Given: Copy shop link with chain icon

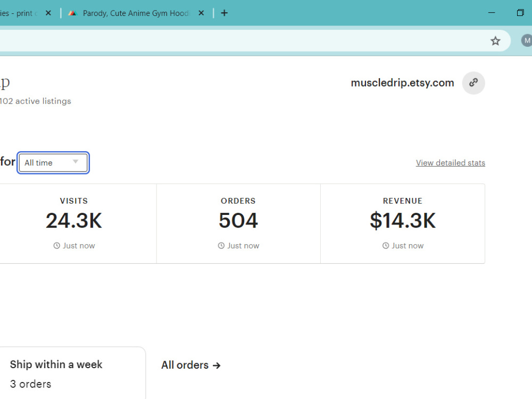Looking at the screenshot, I should pyautogui.click(x=473, y=83).
